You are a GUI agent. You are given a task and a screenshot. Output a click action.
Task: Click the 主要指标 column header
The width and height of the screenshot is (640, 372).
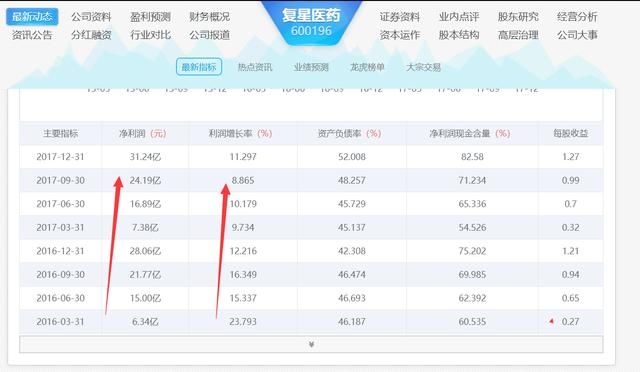[x=60, y=133]
